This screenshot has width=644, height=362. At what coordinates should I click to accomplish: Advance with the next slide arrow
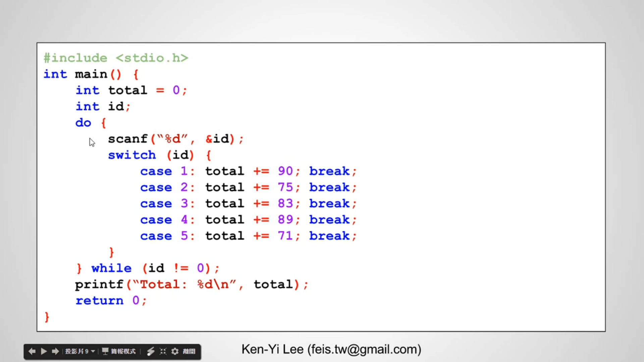coord(55,351)
